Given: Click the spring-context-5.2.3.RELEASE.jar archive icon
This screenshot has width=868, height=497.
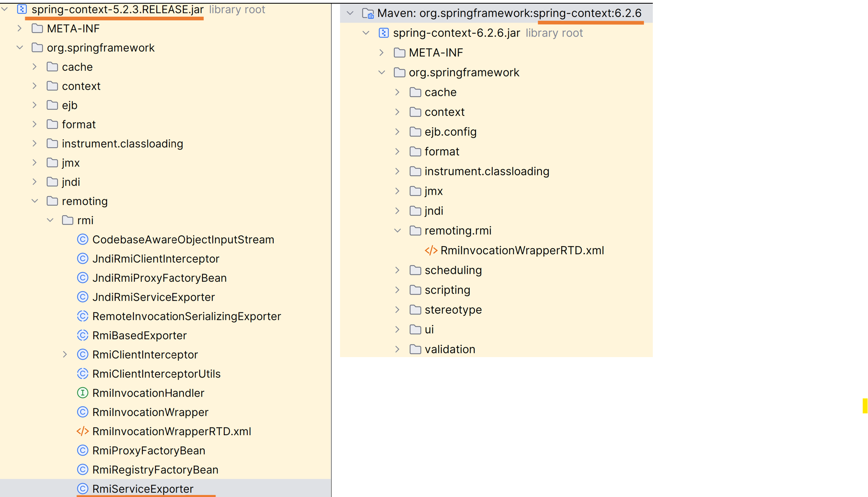Looking at the screenshot, I should 22,9.
